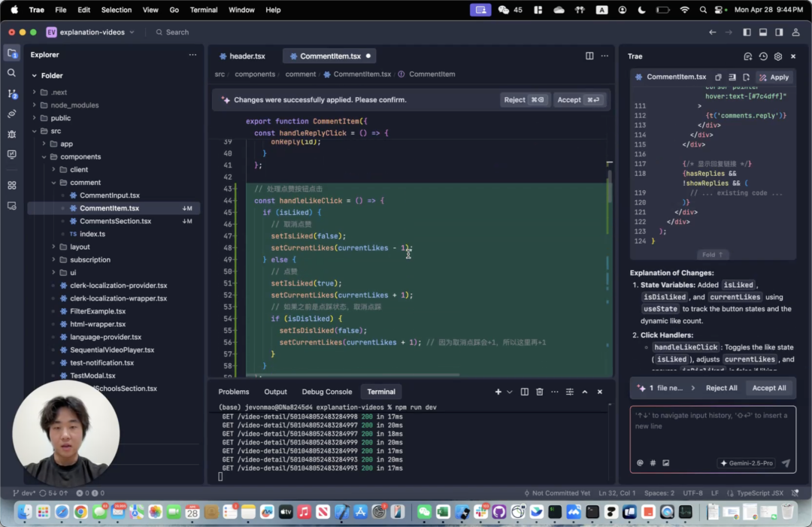
Task: Expand the node_modules folder
Action: [x=74, y=105]
